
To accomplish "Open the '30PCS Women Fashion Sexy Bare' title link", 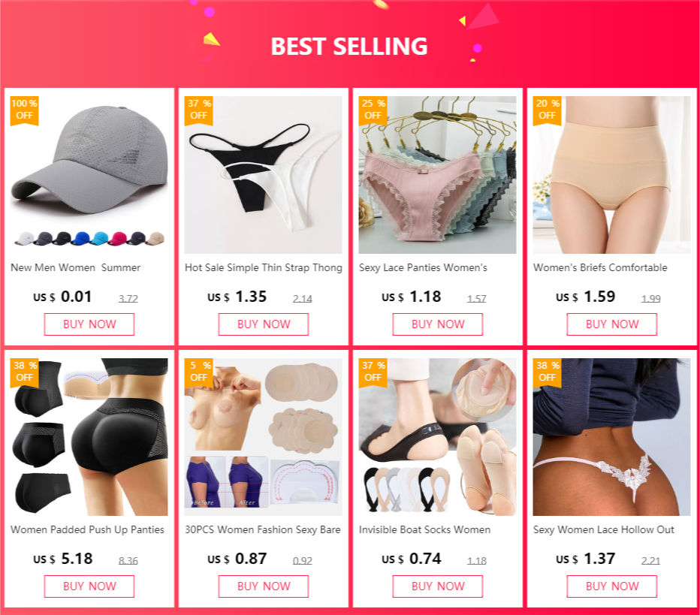I will [x=263, y=529].
